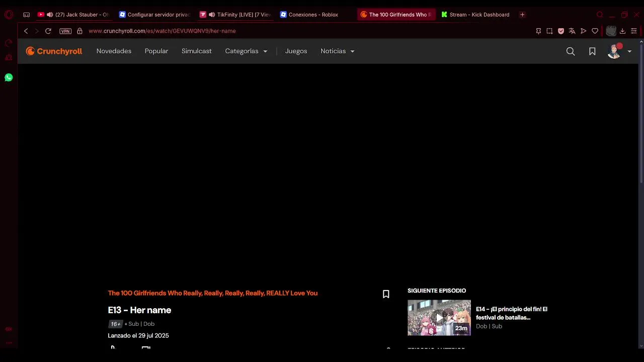Screen dimensions: 644x362
Task: Click the 16+ rating badge
Action: [115, 324]
